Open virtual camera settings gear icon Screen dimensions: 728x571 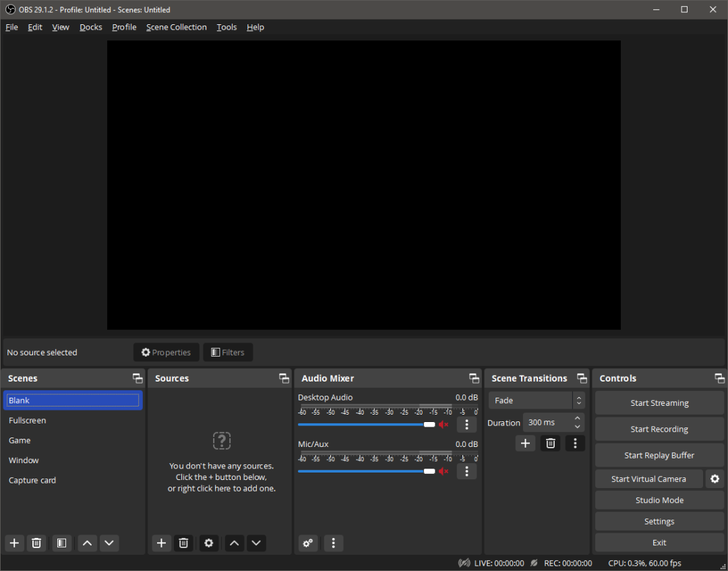(715, 479)
